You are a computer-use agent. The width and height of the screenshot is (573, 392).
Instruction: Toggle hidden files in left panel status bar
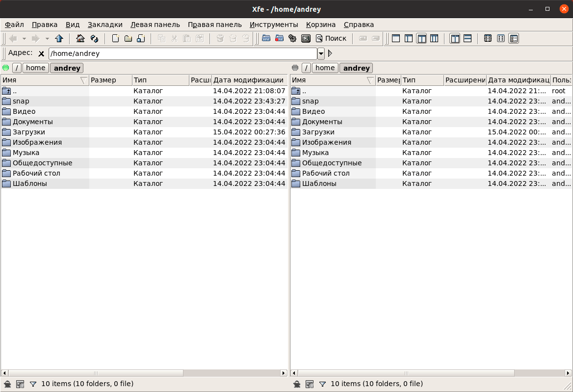pos(8,384)
